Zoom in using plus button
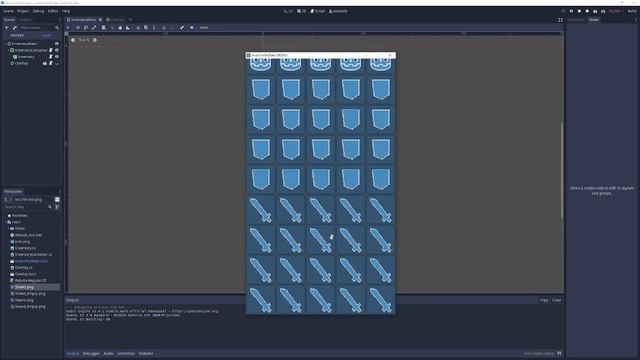Screen dimensions: 640x360 point(95,40)
